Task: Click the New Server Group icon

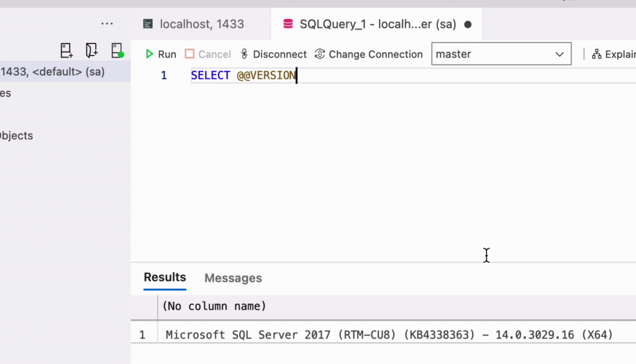Action: tap(91, 50)
